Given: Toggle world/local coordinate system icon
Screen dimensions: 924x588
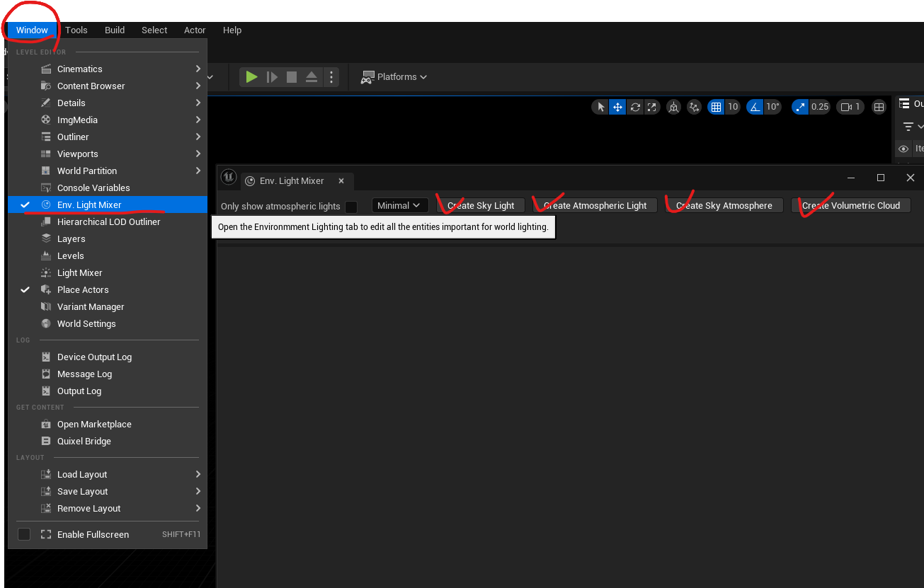Looking at the screenshot, I should (x=673, y=107).
